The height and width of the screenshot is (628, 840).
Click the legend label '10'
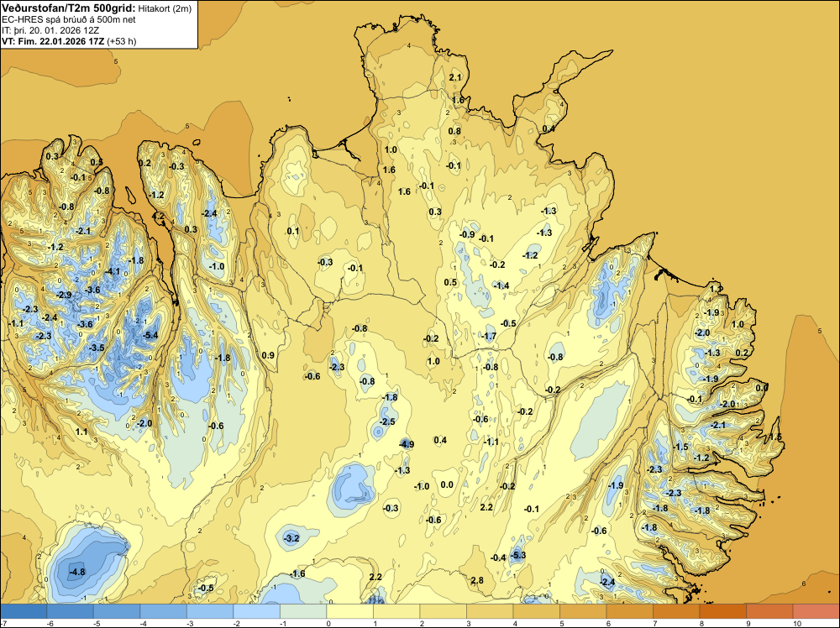pyautogui.click(x=796, y=623)
